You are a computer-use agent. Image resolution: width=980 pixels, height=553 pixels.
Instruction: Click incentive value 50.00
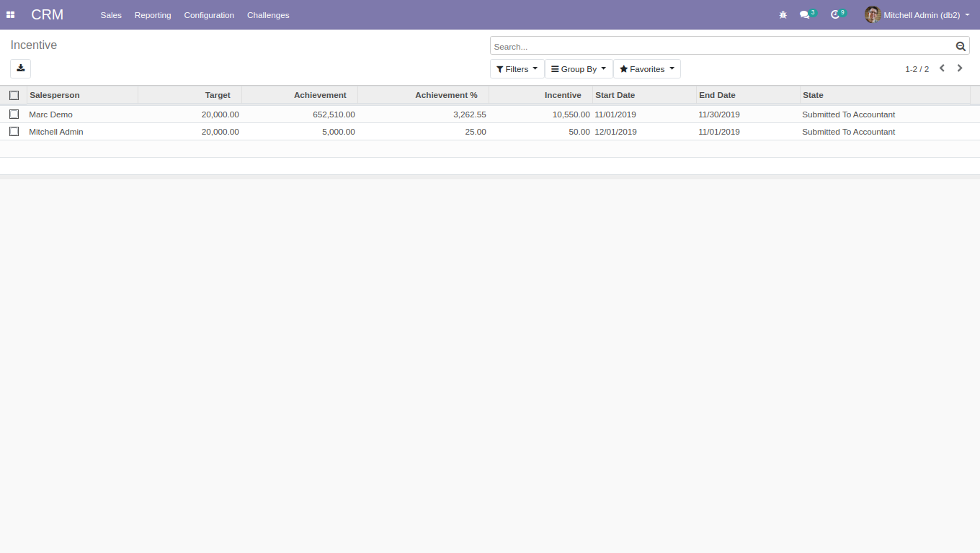pos(579,132)
